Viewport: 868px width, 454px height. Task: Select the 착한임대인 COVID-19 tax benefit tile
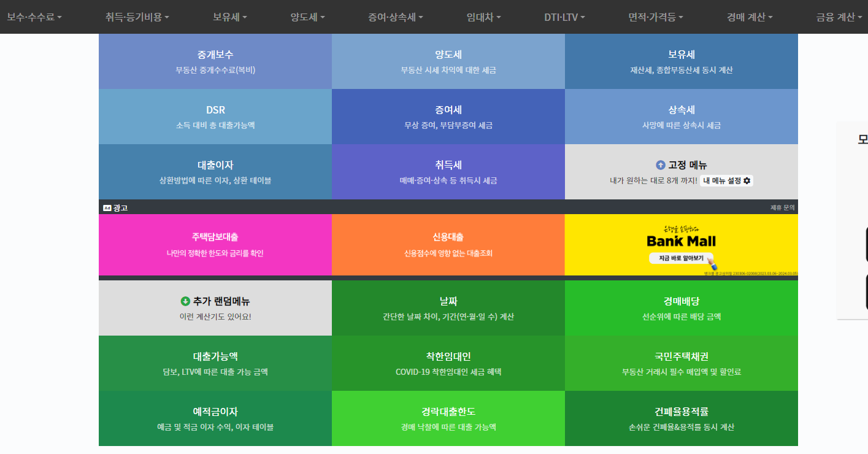point(448,363)
